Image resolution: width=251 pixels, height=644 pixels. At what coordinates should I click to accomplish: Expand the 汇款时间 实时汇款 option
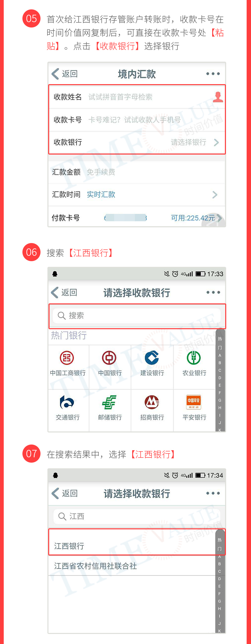(x=215, y=194)
